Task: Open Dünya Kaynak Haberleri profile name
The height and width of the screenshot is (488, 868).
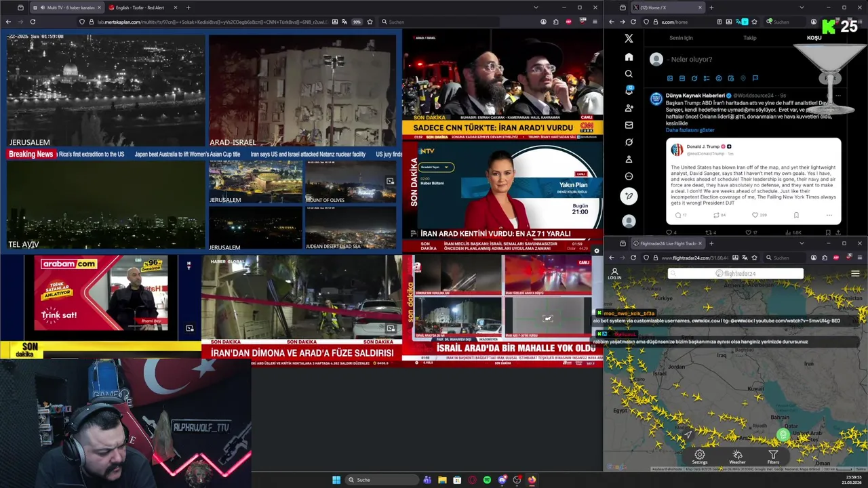Action: (x=695, y=96)
